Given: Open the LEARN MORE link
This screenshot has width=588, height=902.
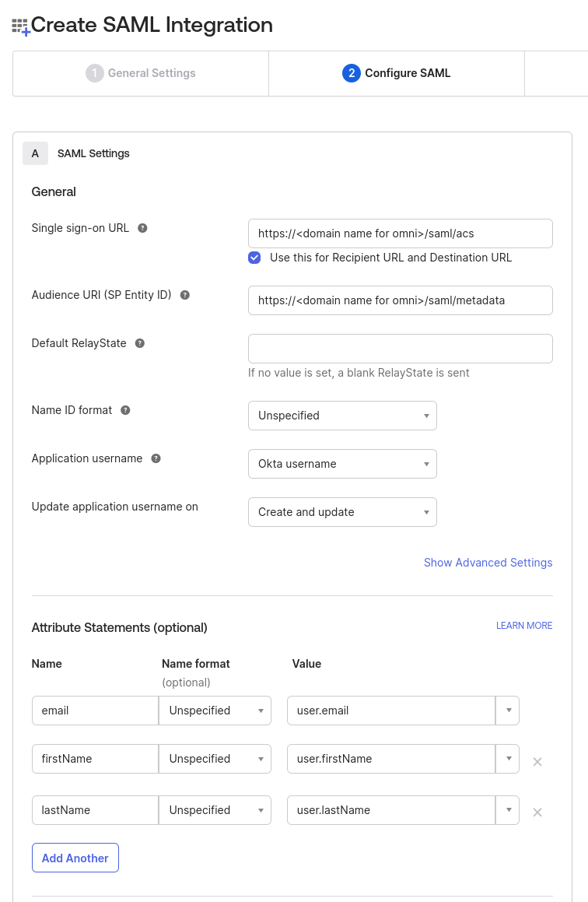Looking at the screenshot, I should [524, 625].
